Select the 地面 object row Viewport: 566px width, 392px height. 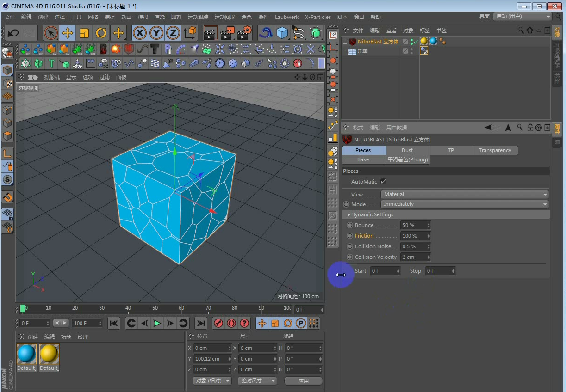(363, 51)
